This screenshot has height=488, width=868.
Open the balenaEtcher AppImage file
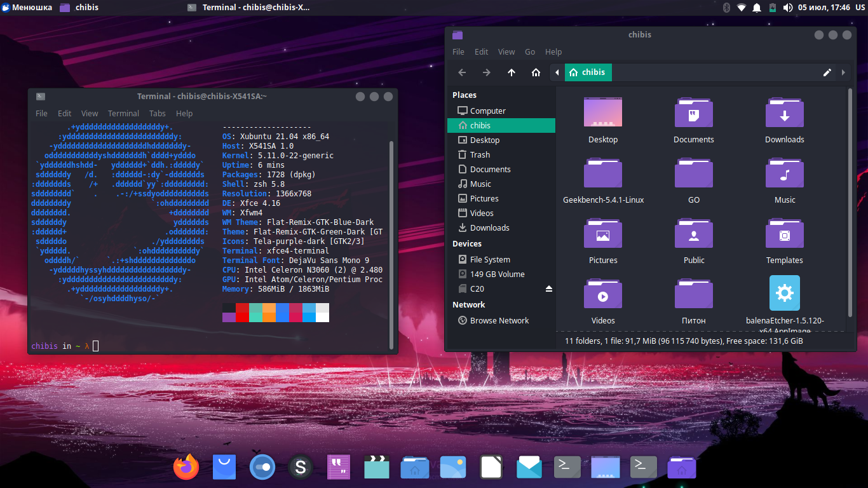(x=785, y=294)
